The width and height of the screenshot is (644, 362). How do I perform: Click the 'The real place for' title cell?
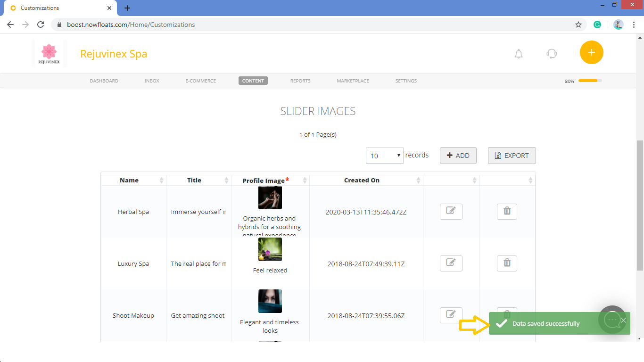[x=198, y=263]
